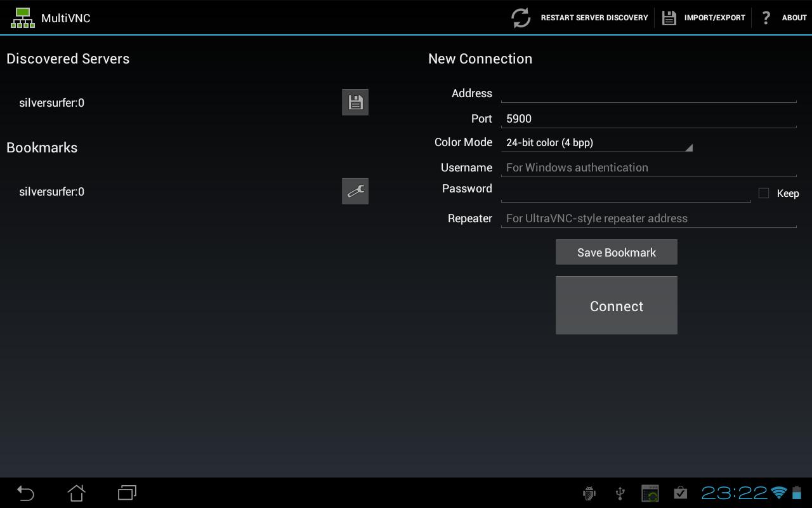
Task: Tap the shopping bag checkmark notification icon
Action: coord(680,493)
